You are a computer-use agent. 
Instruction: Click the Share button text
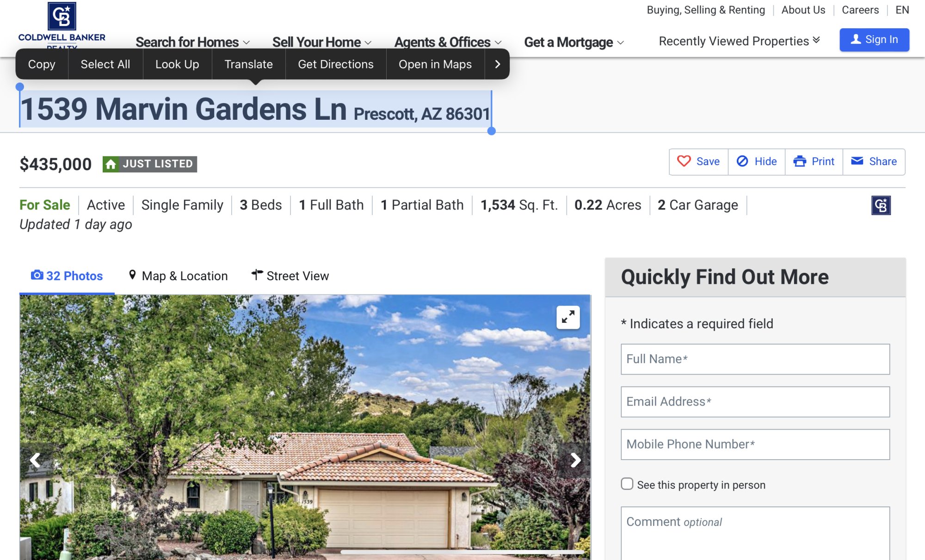[883, 161]
